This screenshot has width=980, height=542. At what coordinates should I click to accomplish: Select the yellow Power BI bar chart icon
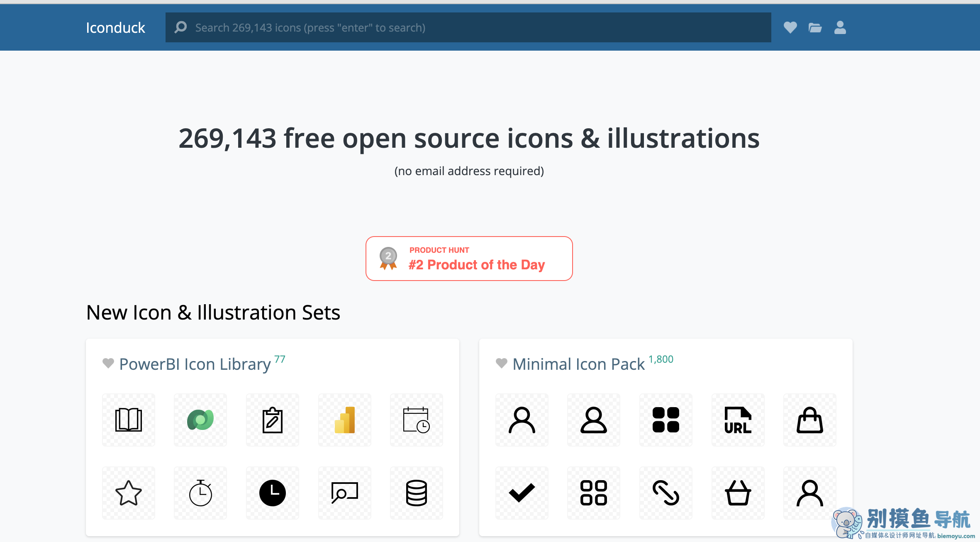click(x=344, y=420)
